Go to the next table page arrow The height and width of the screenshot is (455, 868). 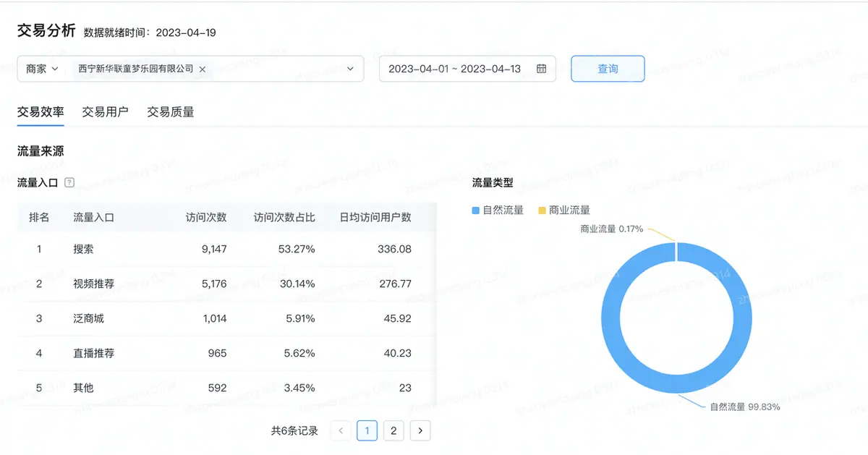click(x=420, y=431)
